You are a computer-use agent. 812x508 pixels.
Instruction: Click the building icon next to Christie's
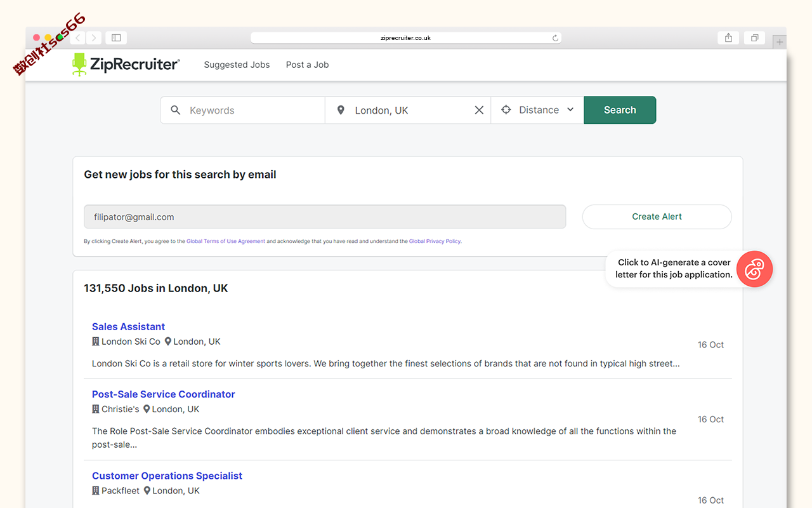point(96,409)
